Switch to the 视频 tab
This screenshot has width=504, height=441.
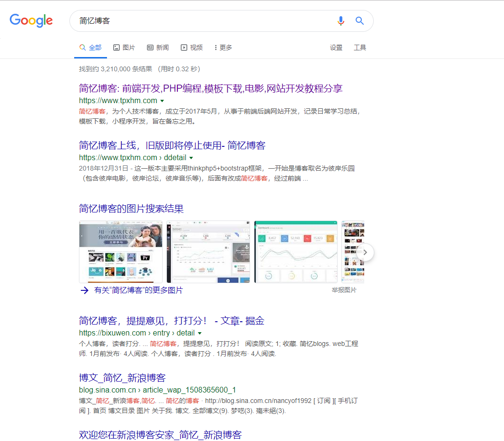(x=192, y=48)
